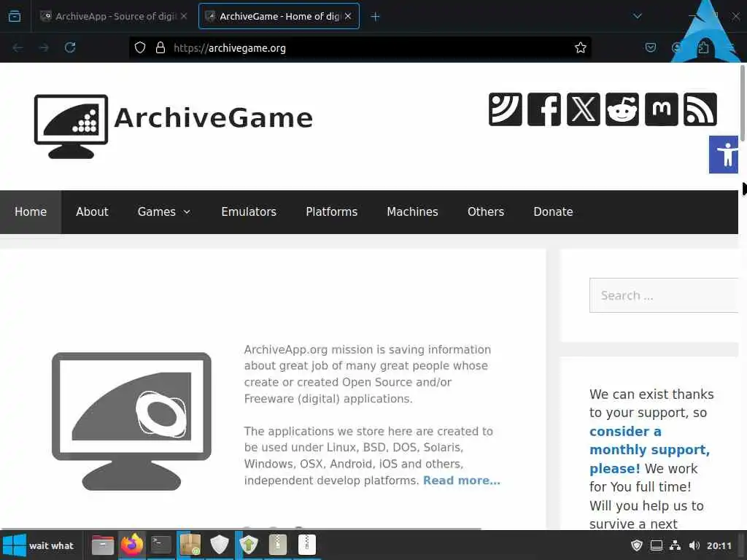Launch terminal from taskbar
747x560 pixels.
(161, 544)
